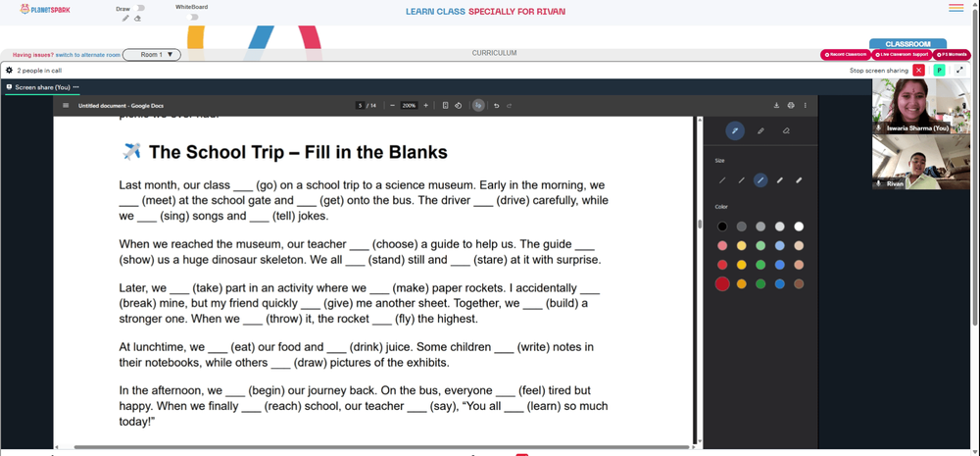Print the document
This screenshot has width=980, height=456.
tap(791, 105)
